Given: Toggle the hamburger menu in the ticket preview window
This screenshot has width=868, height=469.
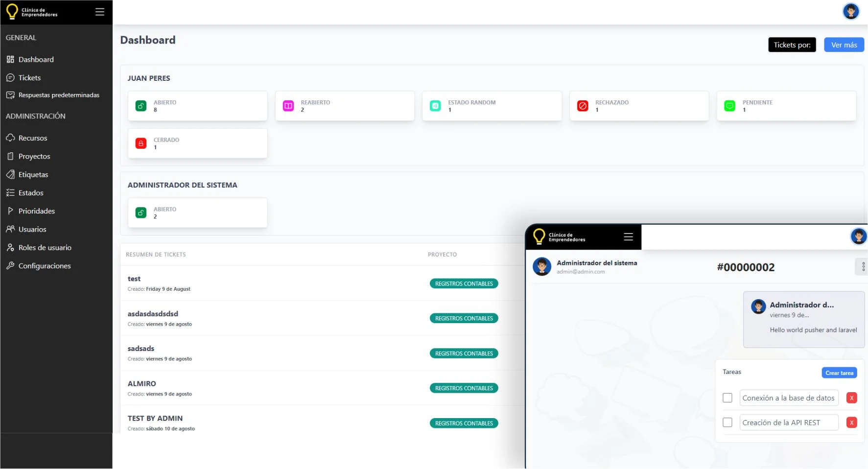Looking at the screenshot, I should coord(629,237).
